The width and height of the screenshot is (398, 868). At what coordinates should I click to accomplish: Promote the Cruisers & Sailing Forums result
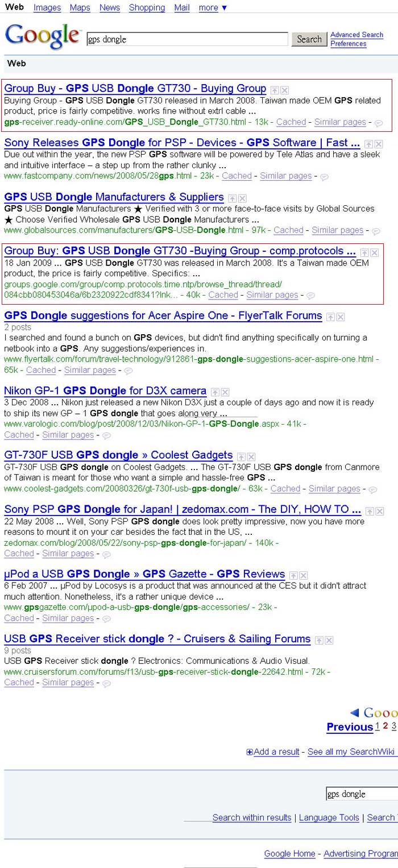[x=319, y=641]
